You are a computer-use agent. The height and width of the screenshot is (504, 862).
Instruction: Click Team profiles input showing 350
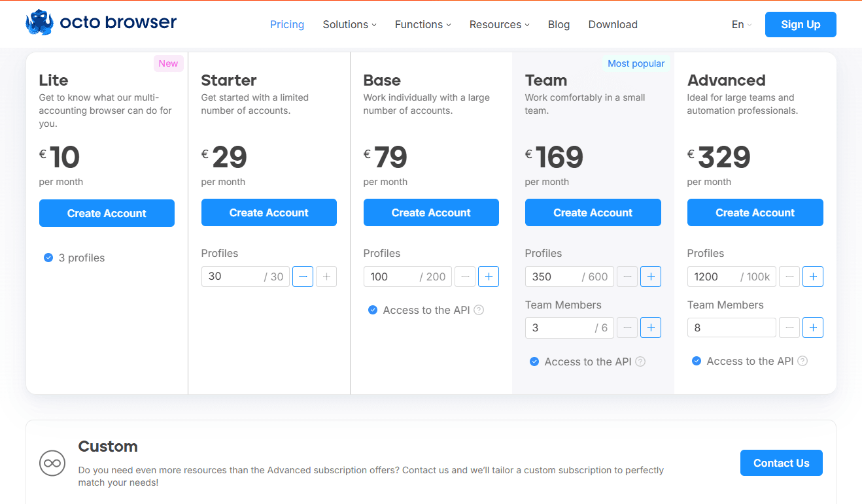(x=570, y=277)
